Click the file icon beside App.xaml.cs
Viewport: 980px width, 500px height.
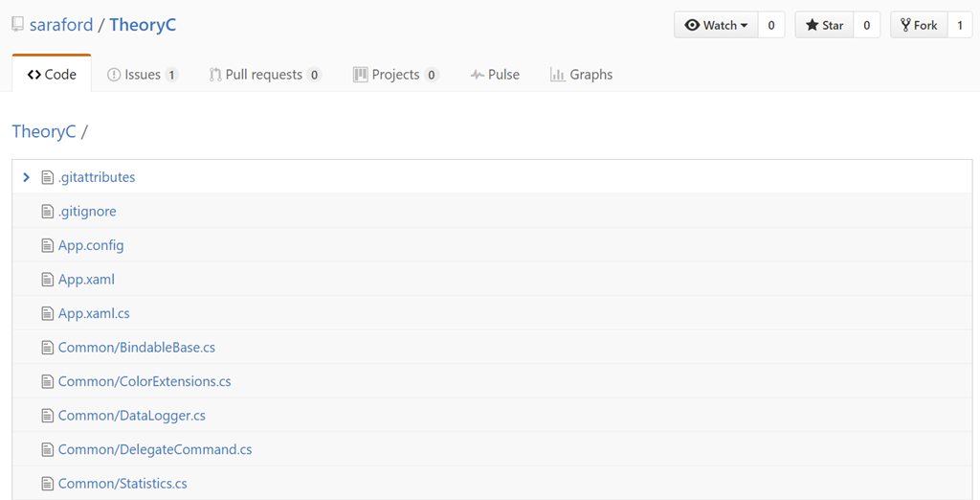point(47,313)
